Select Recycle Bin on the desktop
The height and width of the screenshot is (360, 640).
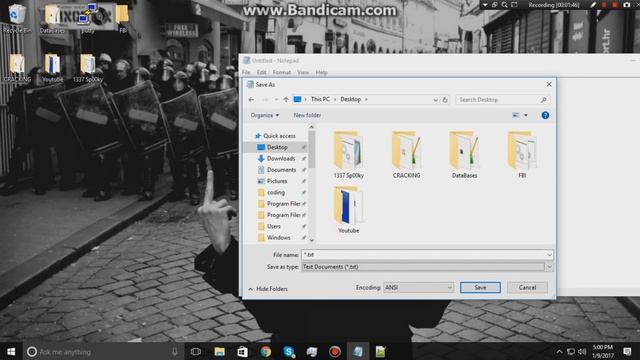tap(17, 18)
